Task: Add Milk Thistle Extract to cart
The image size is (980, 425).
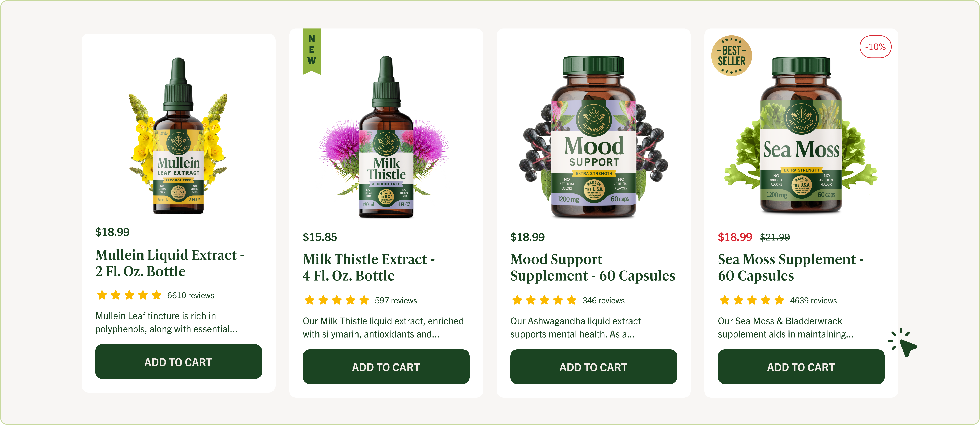Action: 386,367
